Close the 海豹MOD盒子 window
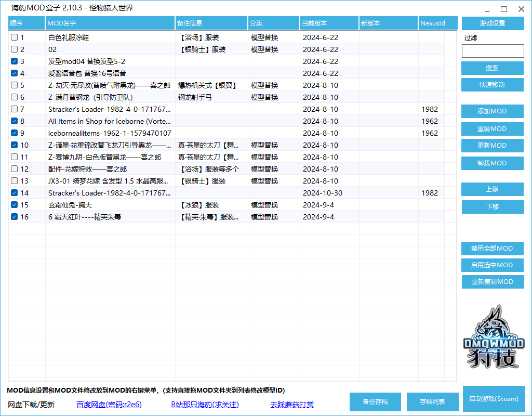 pyautogui.click(x=521, y=9)
